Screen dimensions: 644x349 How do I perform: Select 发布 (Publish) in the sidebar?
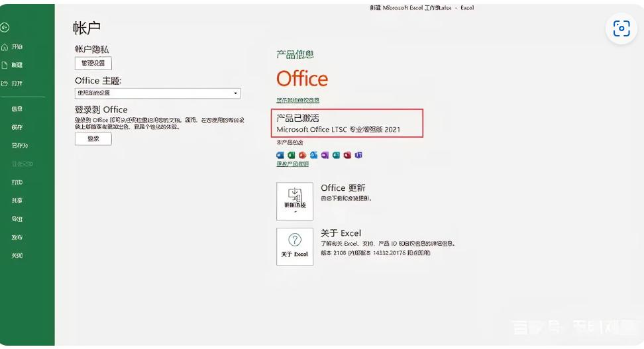pos(17,237)
